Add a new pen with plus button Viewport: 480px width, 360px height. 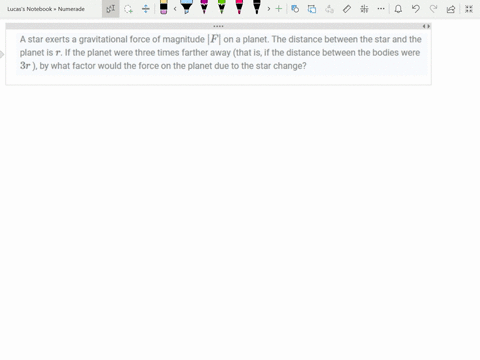tap(279, 9)
